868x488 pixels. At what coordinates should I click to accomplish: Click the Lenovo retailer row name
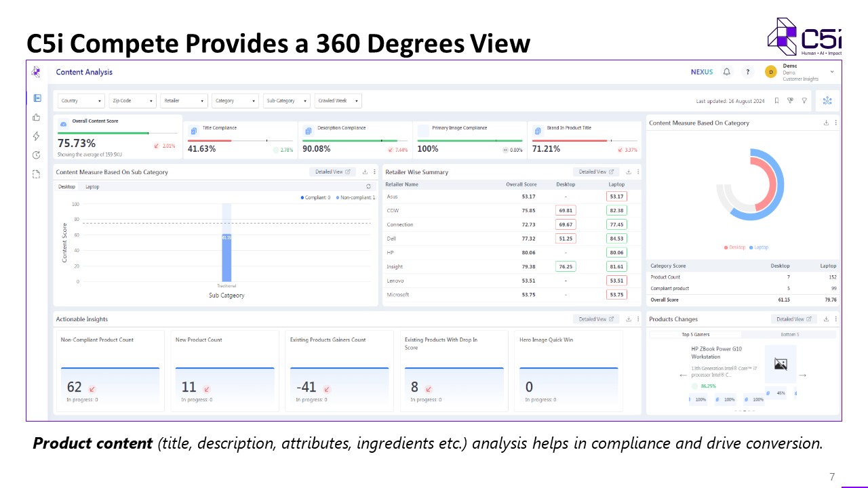coord(395,281)
